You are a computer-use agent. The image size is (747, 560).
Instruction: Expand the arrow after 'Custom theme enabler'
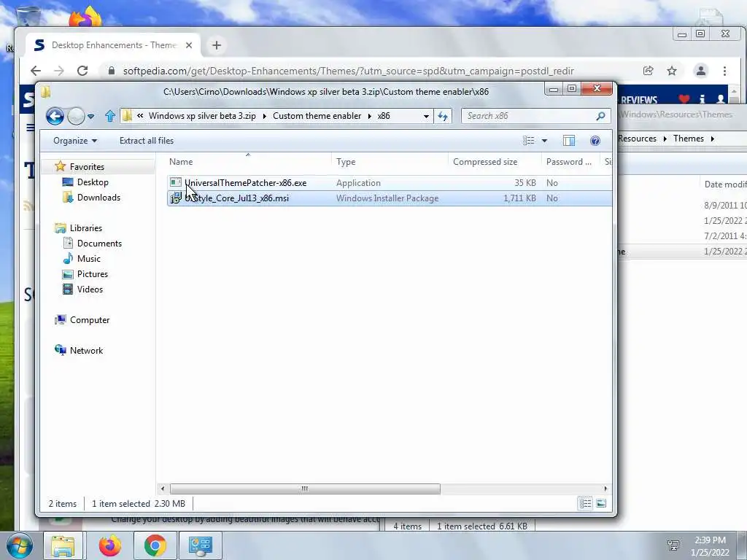tap(369, 116)
